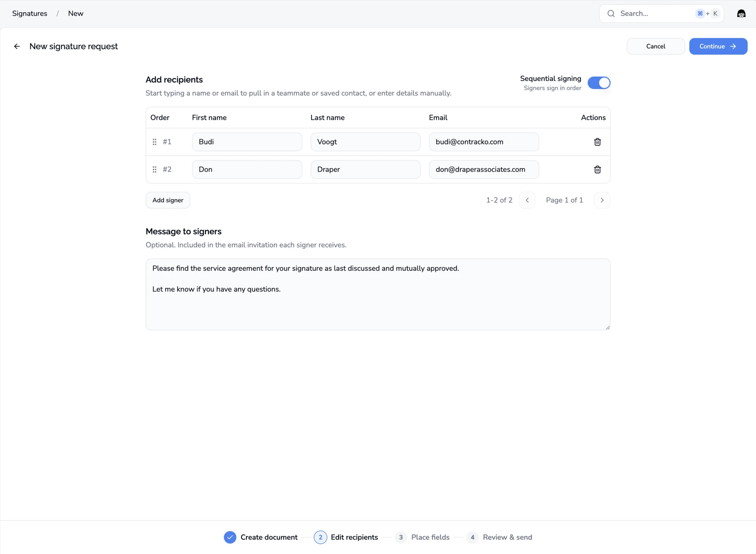
Task: Delete signer Don Draper with trash icon
Action: point(597,170)
